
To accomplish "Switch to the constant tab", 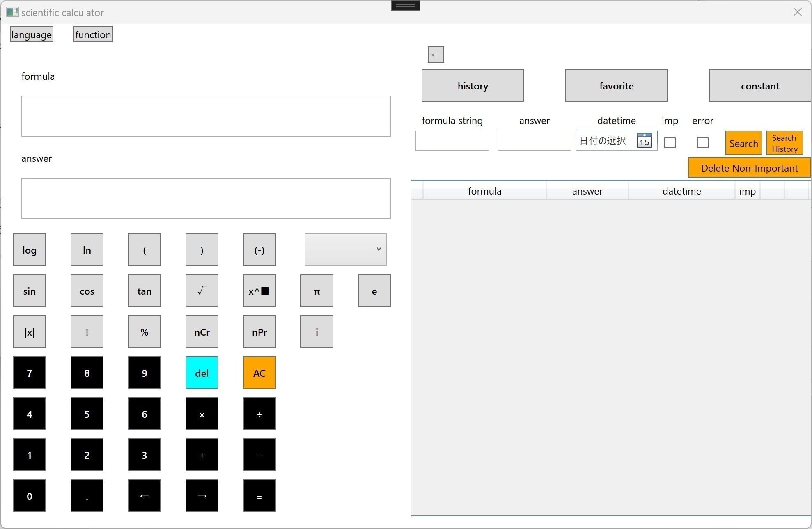I will click(x=759, y=85).
